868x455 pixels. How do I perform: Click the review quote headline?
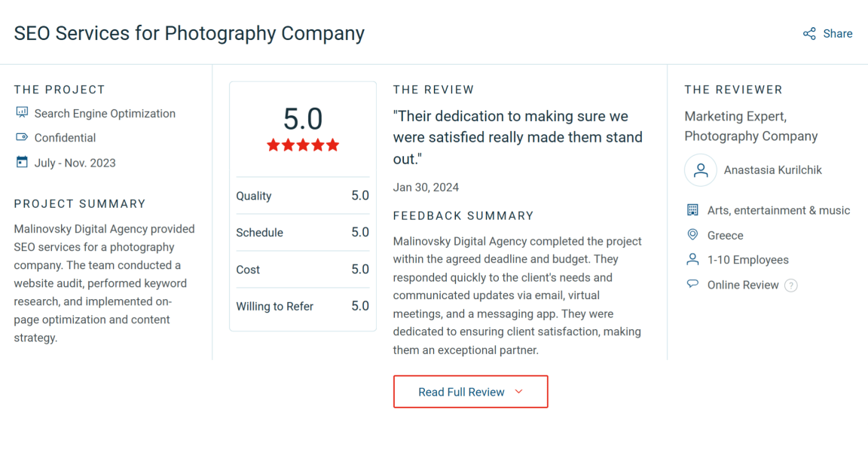pos(518,138)
